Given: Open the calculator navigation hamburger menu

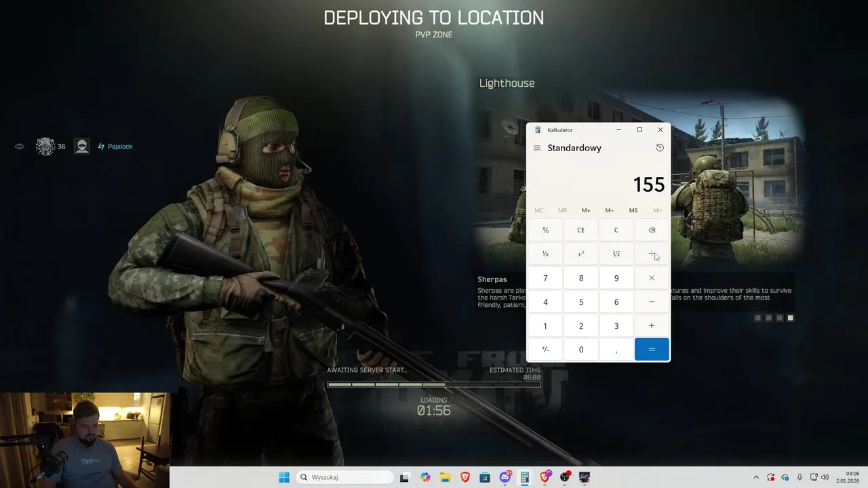Looking at the screenshot, I should [x=537, y=148].
